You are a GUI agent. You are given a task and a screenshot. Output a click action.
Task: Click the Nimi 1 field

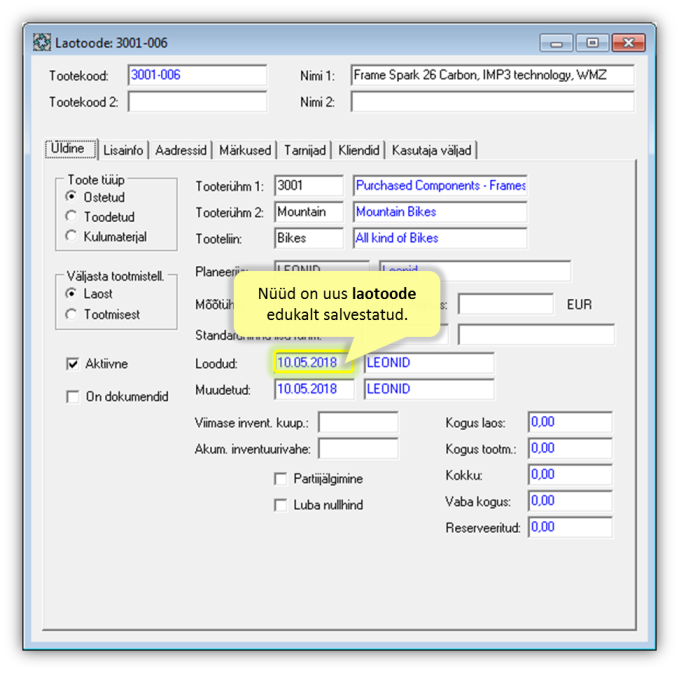click(493, 75)
